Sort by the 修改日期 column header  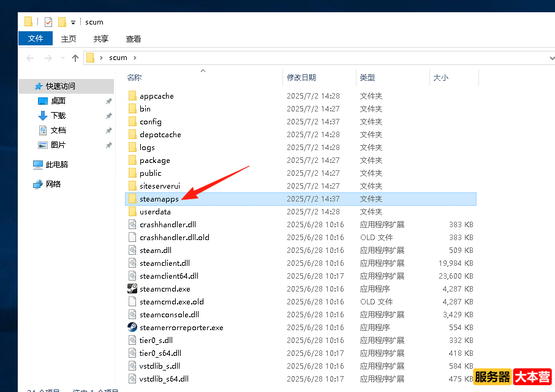pos(301,77)
